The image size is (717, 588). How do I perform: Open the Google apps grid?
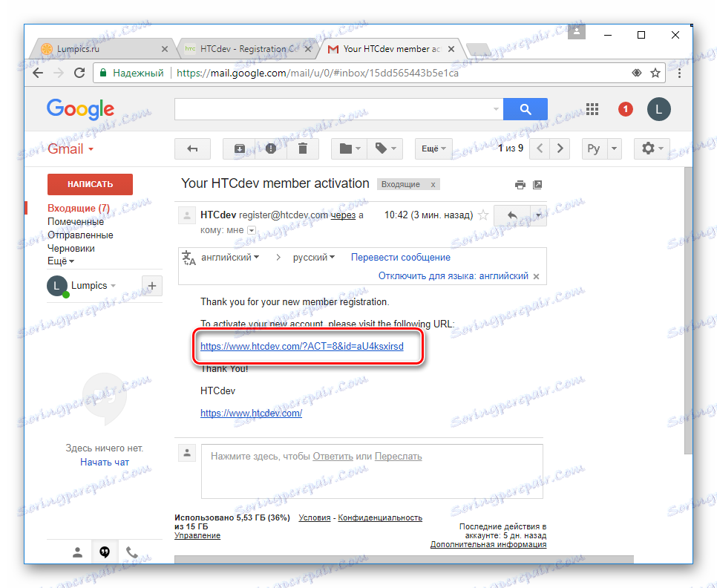(592, 109)
